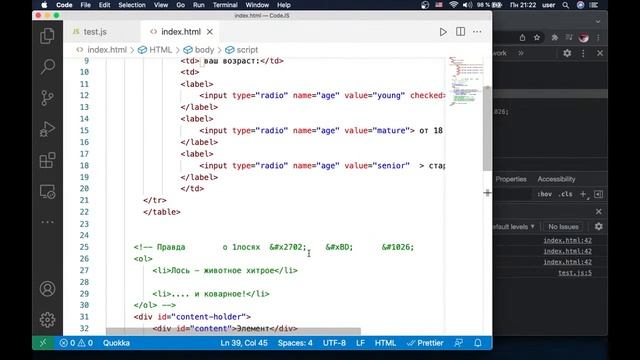Open the Terminal menu

click(x=225, y=5)
